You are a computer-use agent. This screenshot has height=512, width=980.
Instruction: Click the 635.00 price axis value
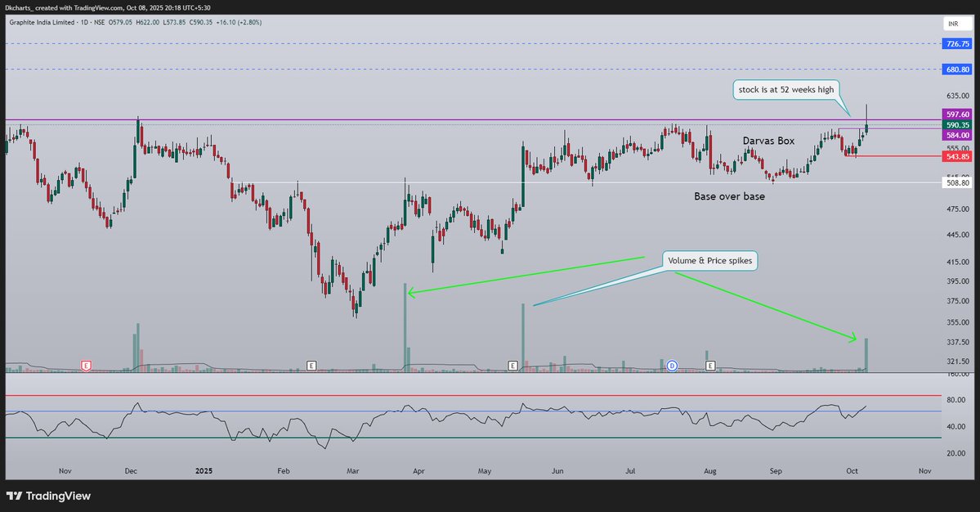[x=958, y=96]
